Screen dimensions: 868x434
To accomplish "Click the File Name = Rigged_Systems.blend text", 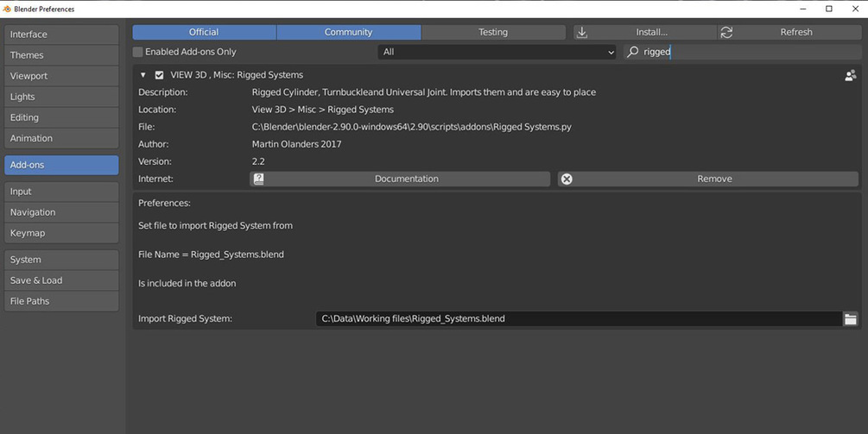I will point(211,255).
